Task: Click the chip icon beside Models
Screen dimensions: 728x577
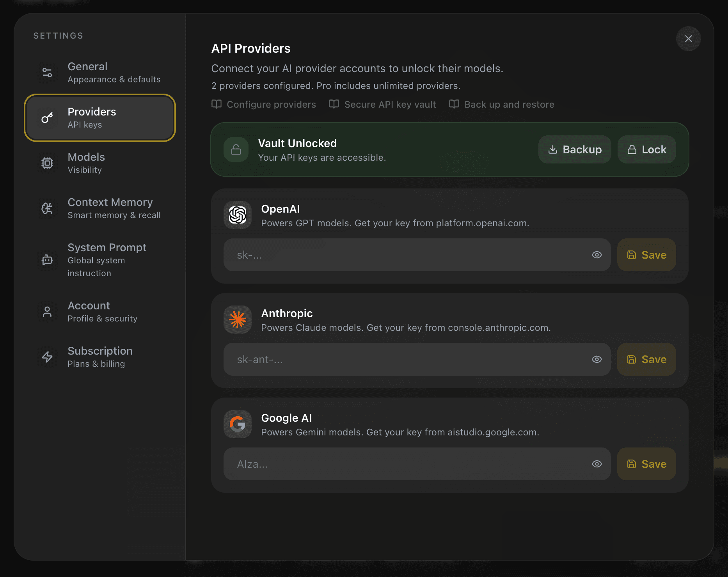Action: pos(47,163)
